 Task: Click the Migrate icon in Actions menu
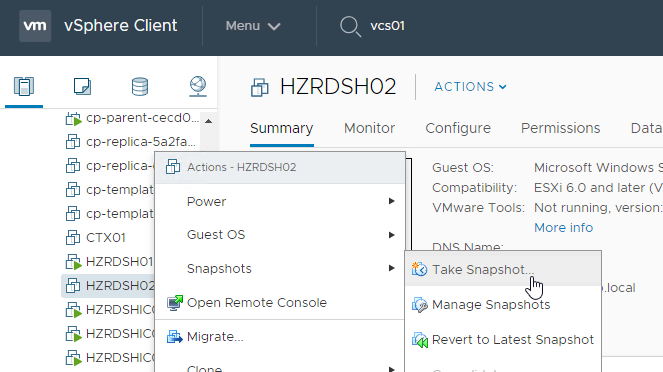pos(175,337)
